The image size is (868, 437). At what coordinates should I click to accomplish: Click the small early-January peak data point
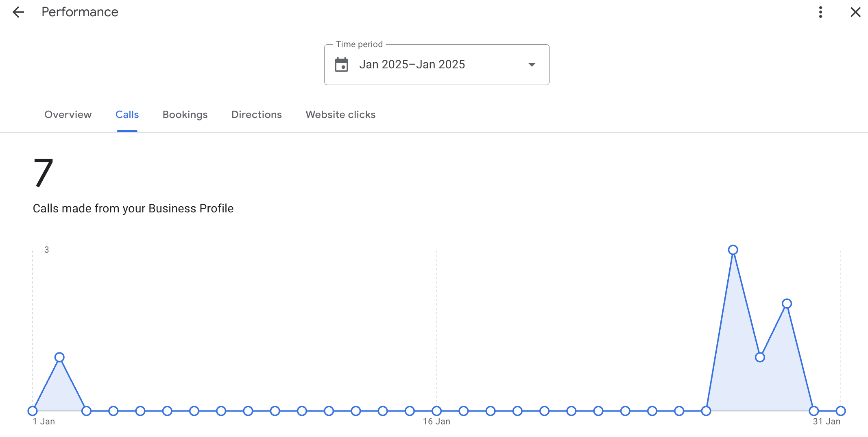coord(59,357)
